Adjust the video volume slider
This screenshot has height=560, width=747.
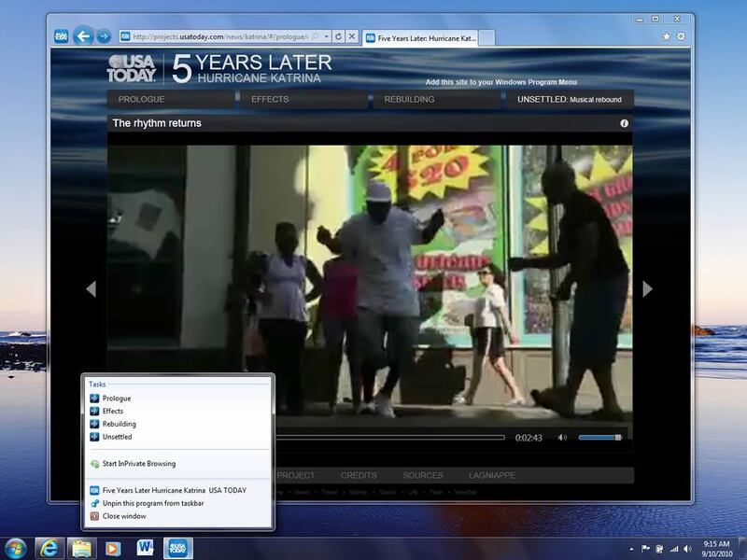pyautogui.click(x=599, y=437)
